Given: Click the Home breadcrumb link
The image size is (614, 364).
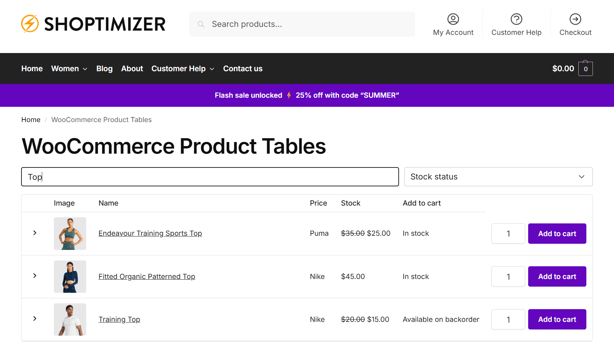Looking at the screenshot, I should click(x=31, y=120).
